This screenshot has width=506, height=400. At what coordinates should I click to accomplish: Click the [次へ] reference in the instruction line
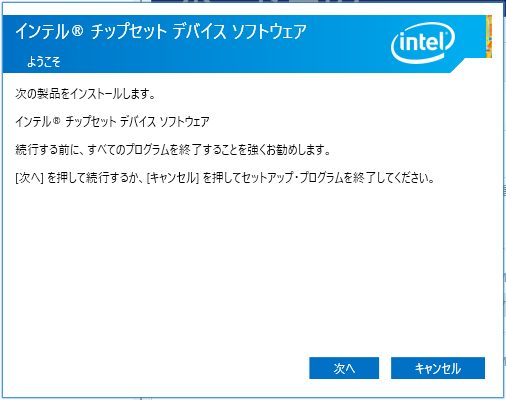[x=29, y=178]
